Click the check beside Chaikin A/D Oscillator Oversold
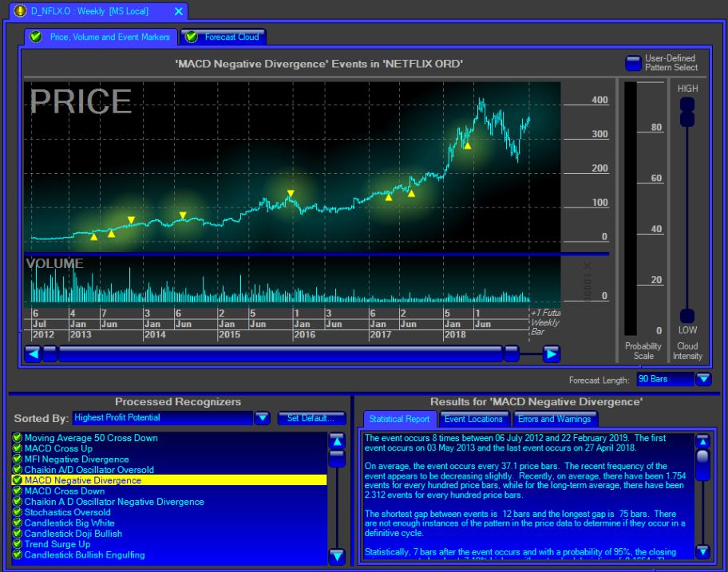The image size is (728, 572). [x=18, y=468]
